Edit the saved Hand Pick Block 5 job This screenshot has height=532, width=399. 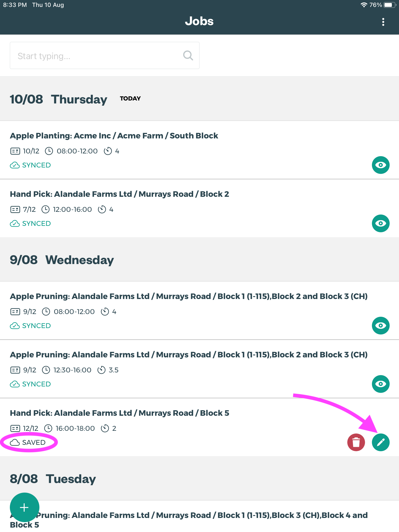tap(381, 442)
